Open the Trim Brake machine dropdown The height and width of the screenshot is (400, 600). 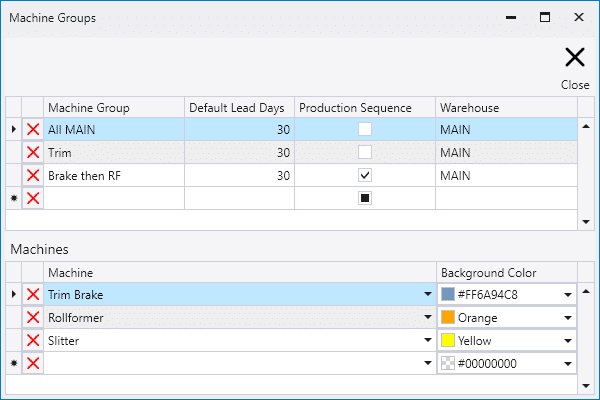tap(428, 295)
